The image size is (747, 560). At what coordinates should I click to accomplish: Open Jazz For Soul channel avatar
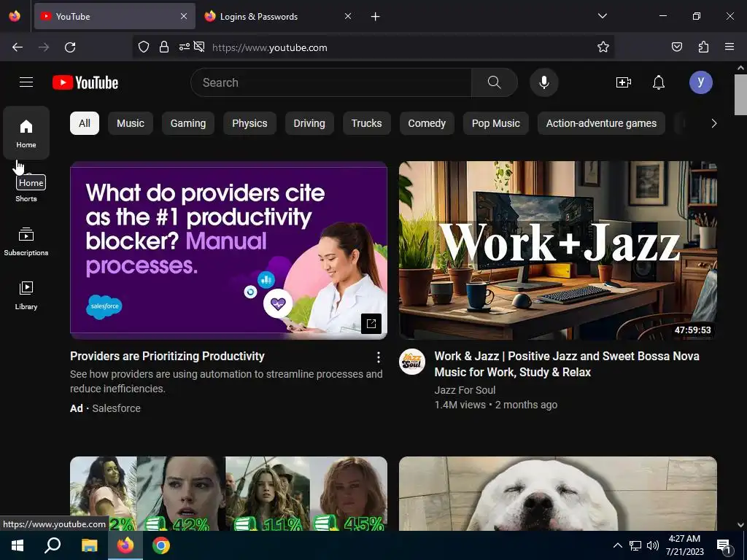pyautogui.click(x=411, y=362)
